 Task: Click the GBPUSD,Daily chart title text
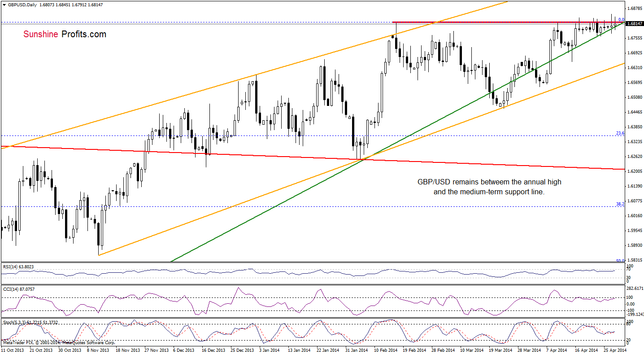pyautogui.click(x=22, y=4)
